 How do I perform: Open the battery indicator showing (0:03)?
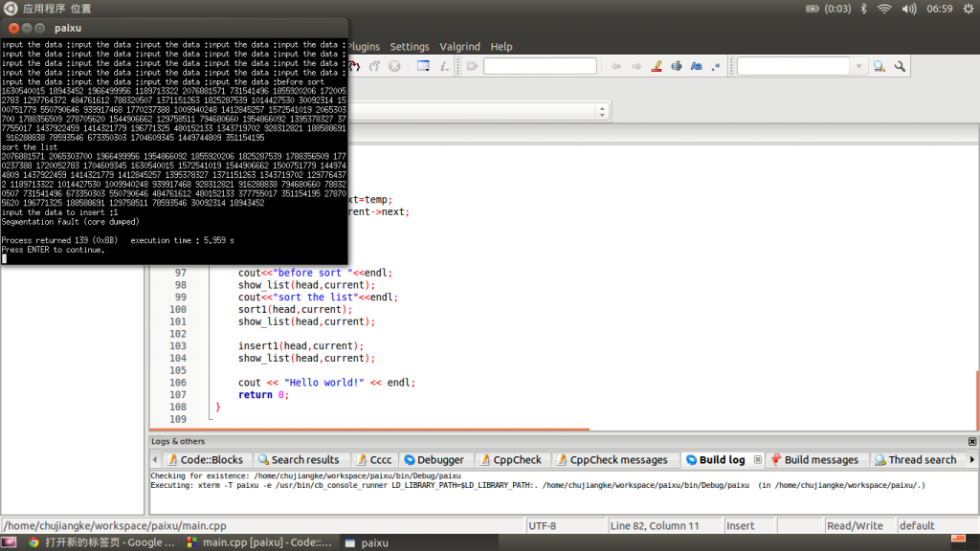[828, 9]
